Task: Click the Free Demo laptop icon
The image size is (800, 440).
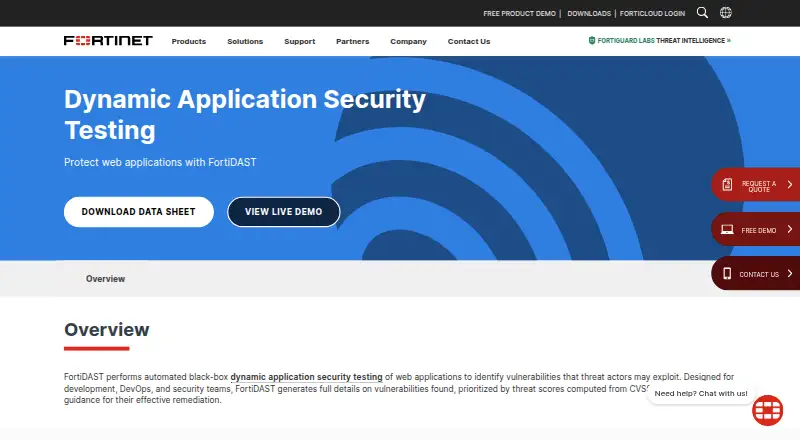Action: [727, 230]
